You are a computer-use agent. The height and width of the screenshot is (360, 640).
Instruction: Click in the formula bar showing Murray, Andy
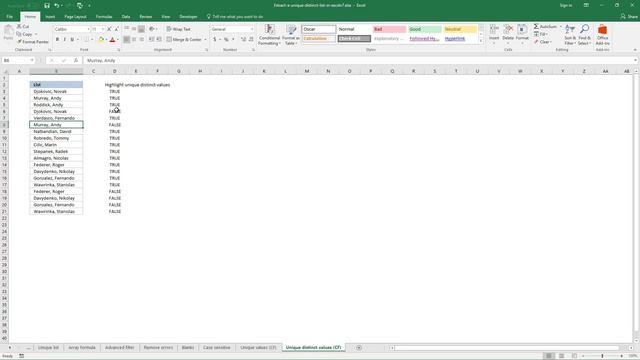point(359,60)
